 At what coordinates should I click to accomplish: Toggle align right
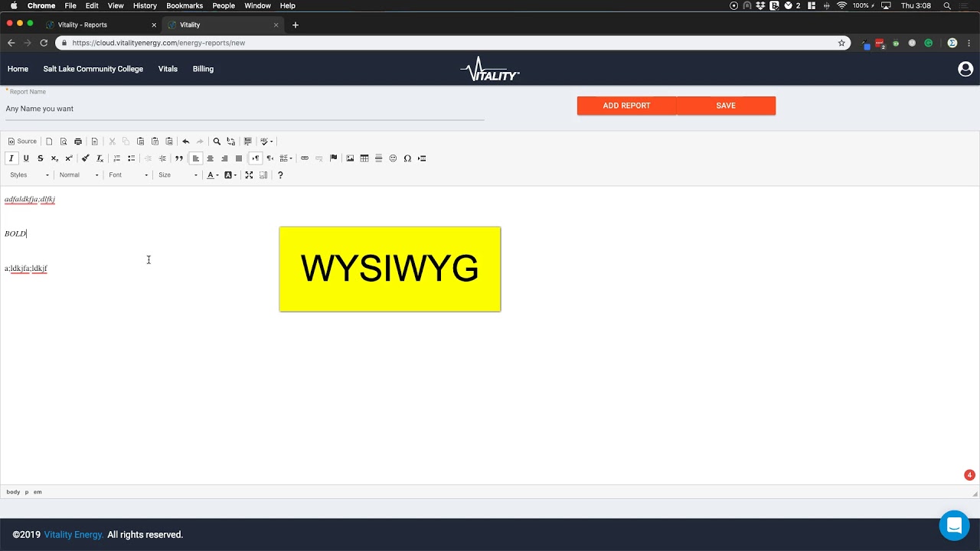(224, 158)
